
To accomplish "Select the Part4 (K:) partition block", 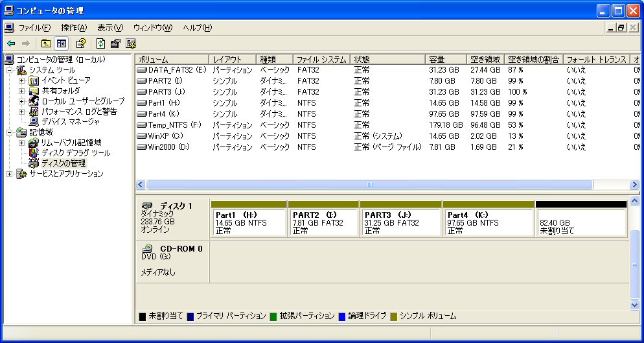I will pos(489,219).
